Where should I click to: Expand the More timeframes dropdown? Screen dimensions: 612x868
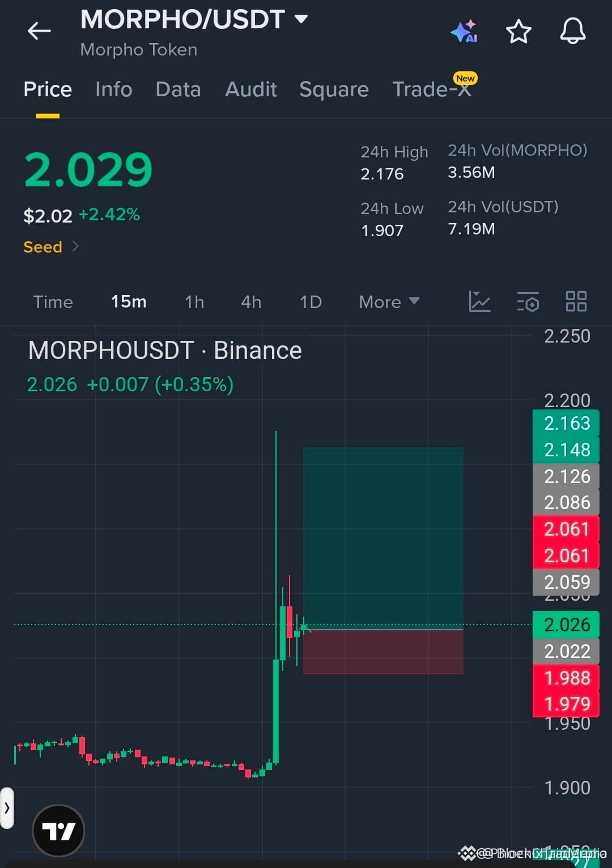pos(389,302)
